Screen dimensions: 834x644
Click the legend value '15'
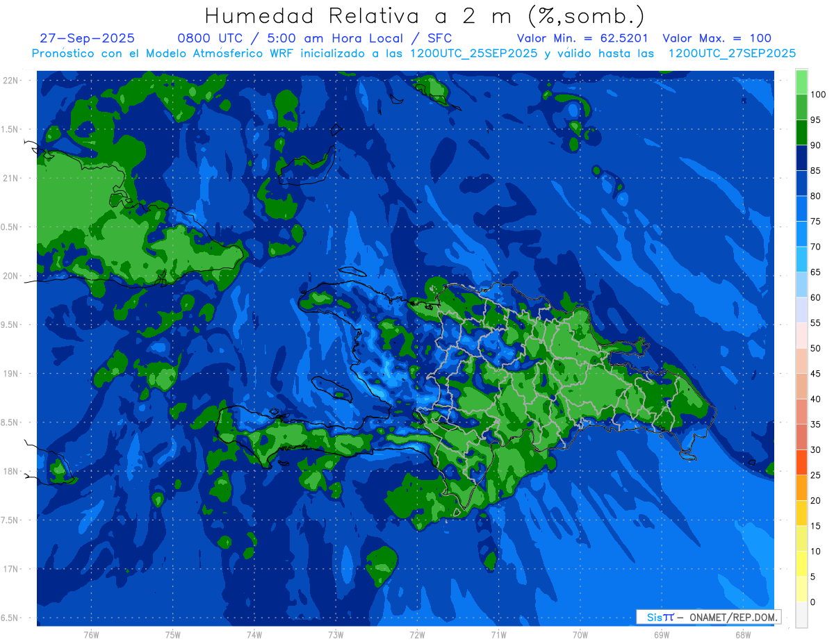point(815,526)
